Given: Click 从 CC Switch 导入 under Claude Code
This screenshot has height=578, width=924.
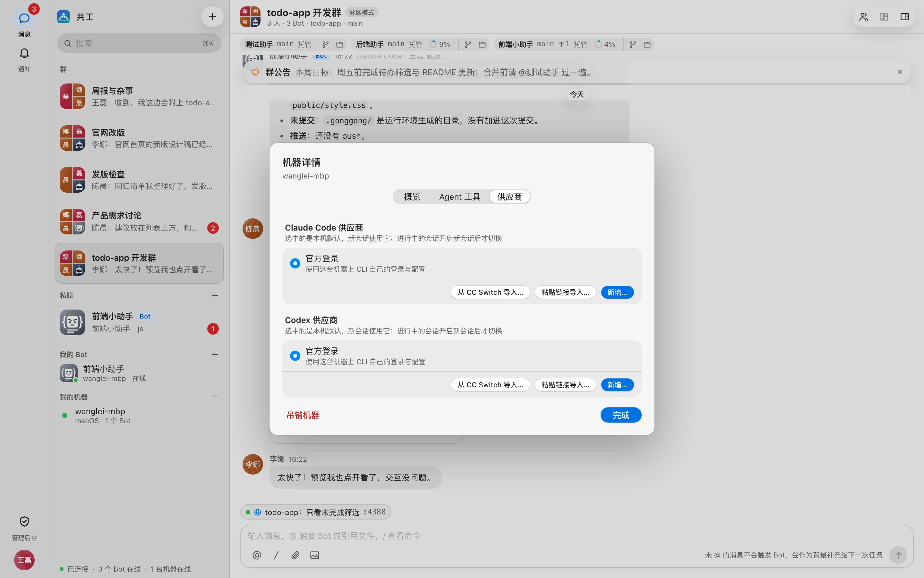Looking at the screenshot, I should (490, 293).
